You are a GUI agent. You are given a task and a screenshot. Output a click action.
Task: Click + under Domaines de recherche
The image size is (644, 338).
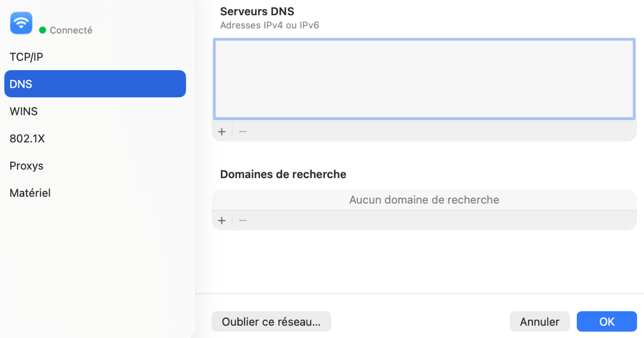[x=222, y=220]
